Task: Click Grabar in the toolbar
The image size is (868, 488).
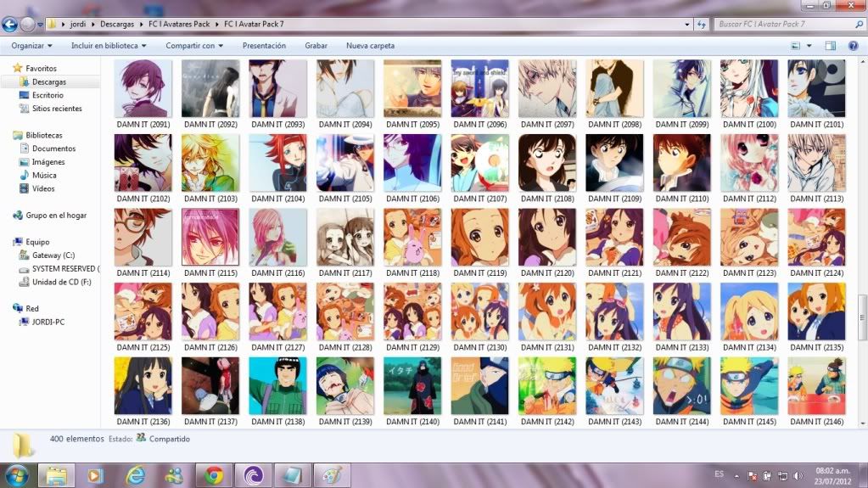Action: coord(316,46)
